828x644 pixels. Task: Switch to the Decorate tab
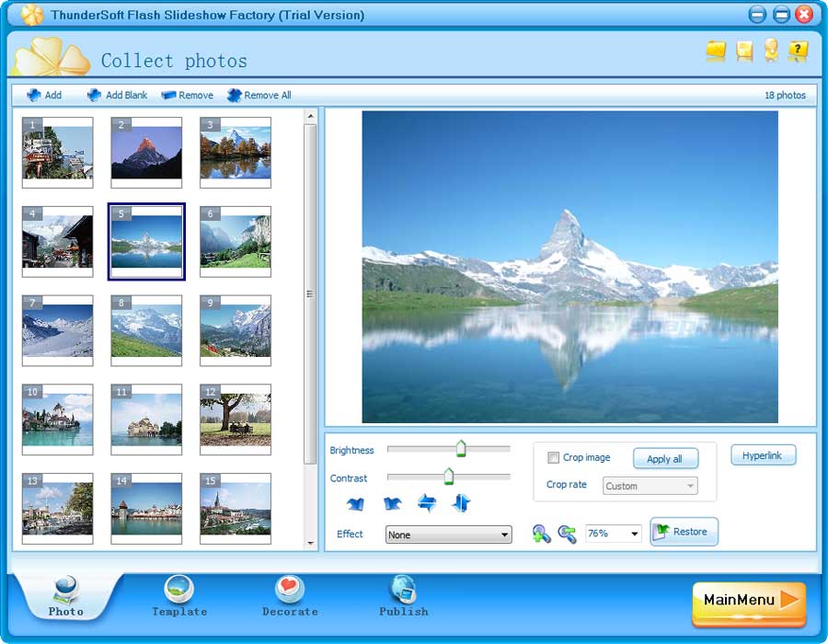point(290,596)
